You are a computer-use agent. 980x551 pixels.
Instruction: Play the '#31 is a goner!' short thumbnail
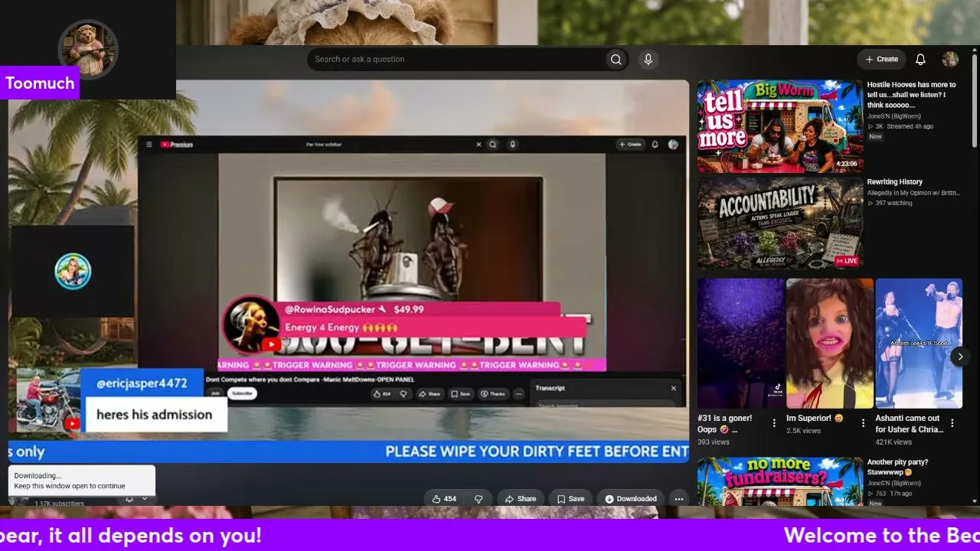740,343
